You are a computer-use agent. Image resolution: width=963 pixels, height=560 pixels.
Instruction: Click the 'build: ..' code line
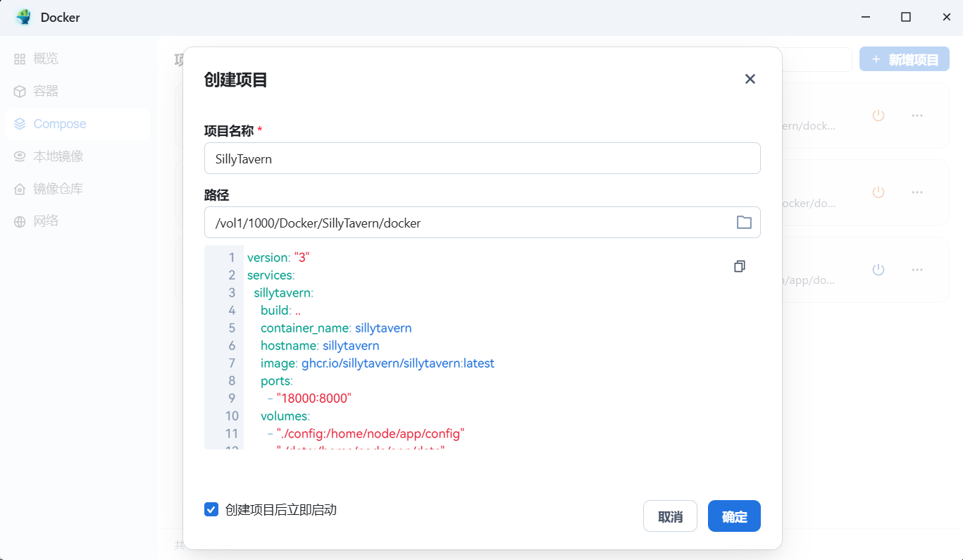coord(281,311)
